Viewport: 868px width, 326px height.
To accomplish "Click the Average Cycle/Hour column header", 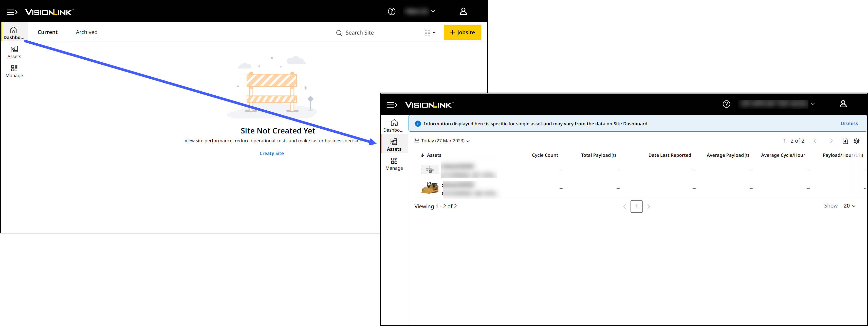I will pyautogui.click(x=783, y=155).
